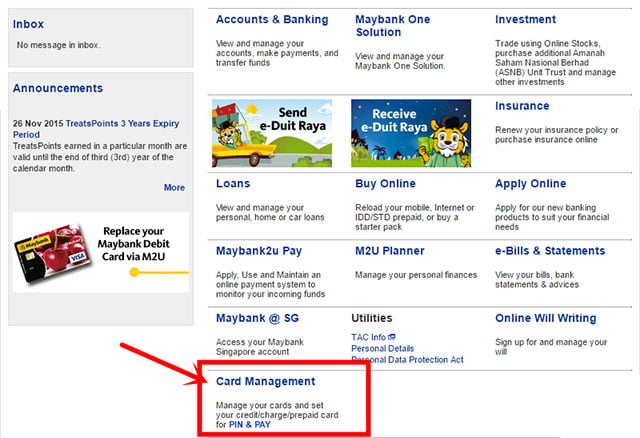Click 'Trade using Online Stocks' description
Image resolution: width=640 pixels, height=438 pixels.
tap(556, 62)
